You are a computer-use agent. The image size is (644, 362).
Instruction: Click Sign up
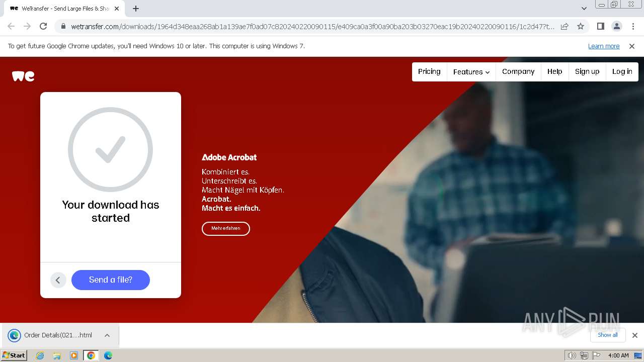pos(587,71)
